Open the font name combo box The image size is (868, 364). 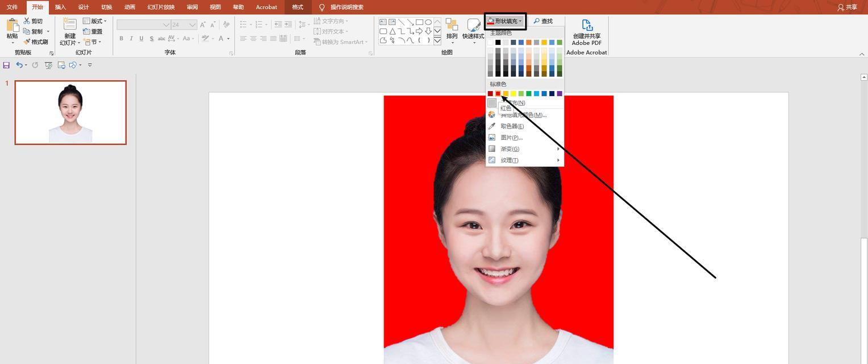[144, 24]
